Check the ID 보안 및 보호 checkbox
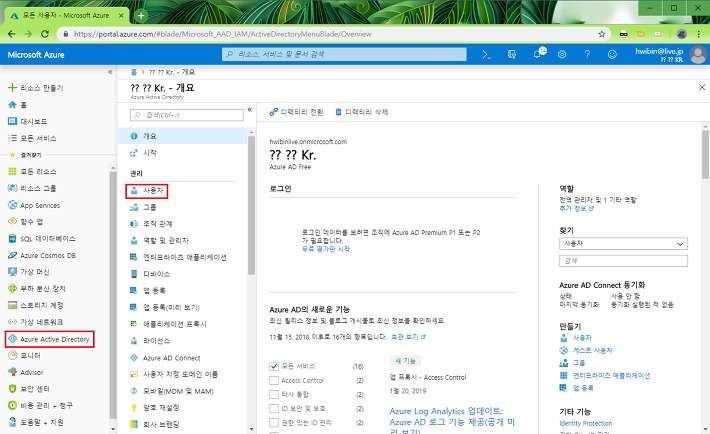710x434 pixels. (273, 408)
